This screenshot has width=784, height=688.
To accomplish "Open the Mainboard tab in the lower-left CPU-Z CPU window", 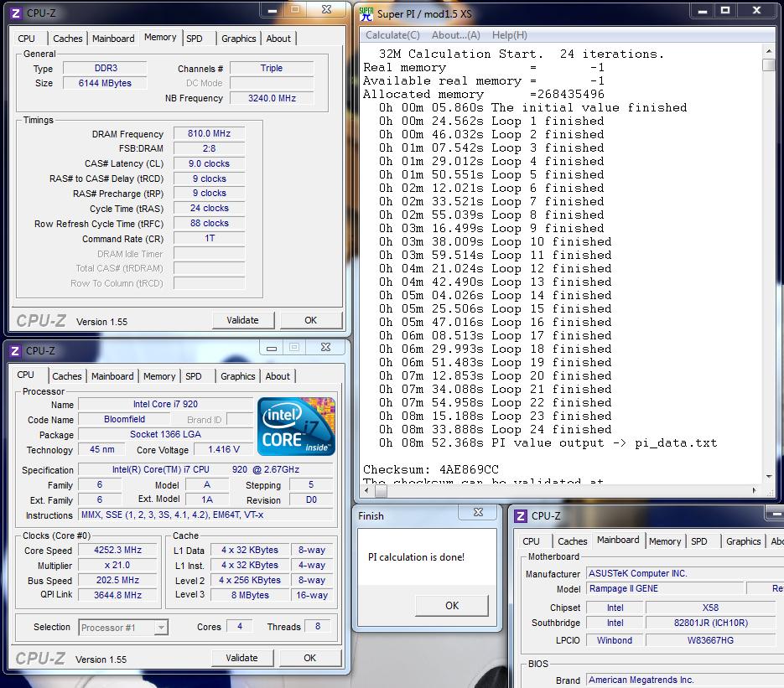I will pos(112,376).
